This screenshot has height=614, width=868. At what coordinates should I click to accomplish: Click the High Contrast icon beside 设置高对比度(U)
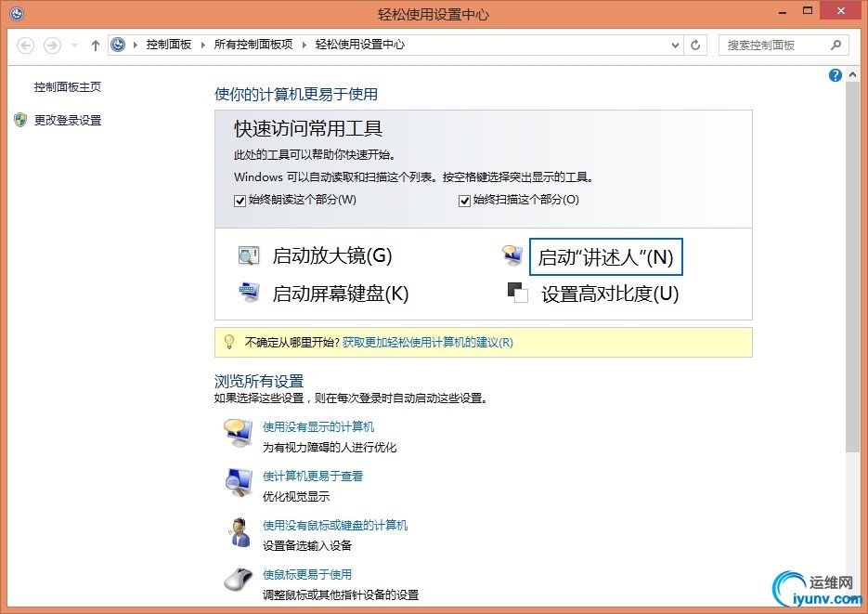tap(517, 293)
